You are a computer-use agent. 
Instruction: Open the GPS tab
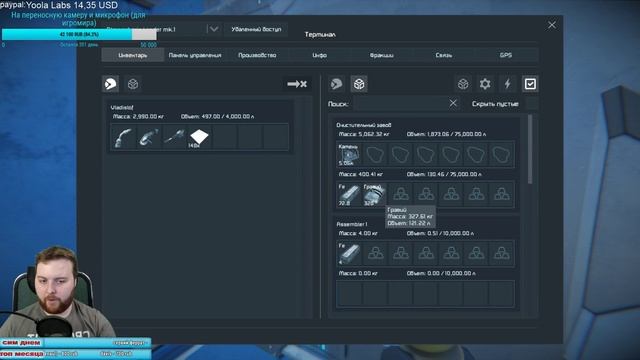coord(506,55)
